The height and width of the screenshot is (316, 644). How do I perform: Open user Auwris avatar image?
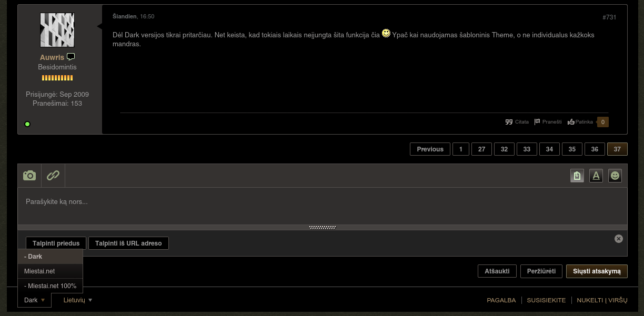pyautogui.click(x=57, y=30)
